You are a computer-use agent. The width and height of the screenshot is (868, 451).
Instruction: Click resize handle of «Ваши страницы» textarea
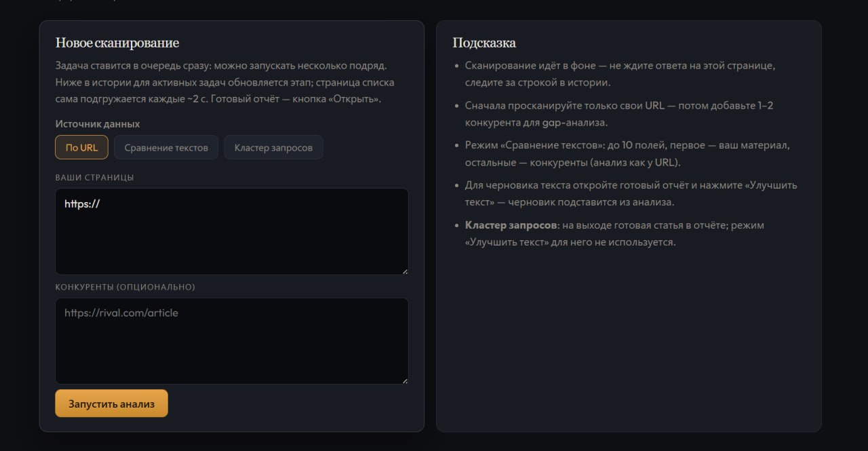pos(405,271)
